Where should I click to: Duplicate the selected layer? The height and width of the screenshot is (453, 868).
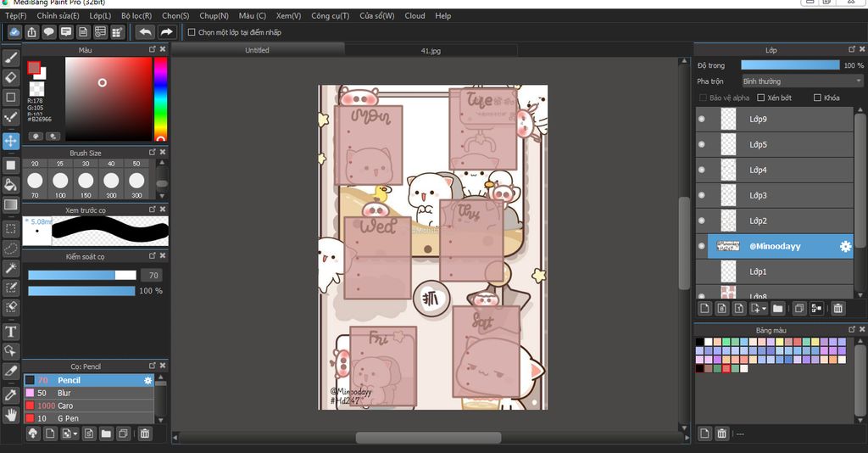798,309
